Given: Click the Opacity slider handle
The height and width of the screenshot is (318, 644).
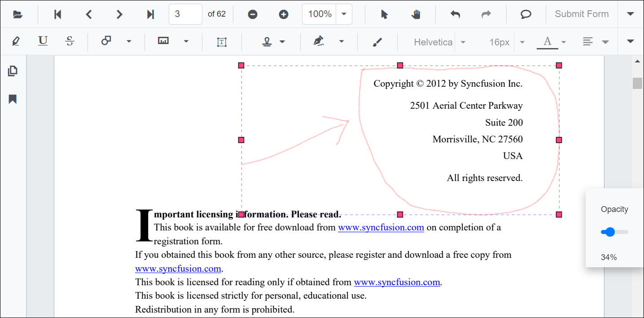Looking at the screenshot, I should (x=609, y=232).
